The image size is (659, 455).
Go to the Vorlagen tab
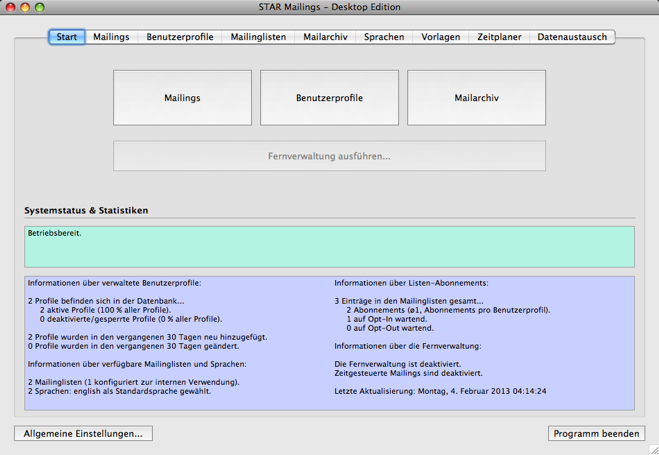point(440,37)
